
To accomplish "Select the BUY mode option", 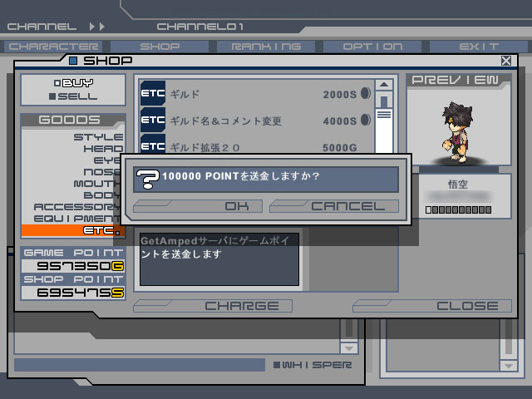I will (73, 83).
